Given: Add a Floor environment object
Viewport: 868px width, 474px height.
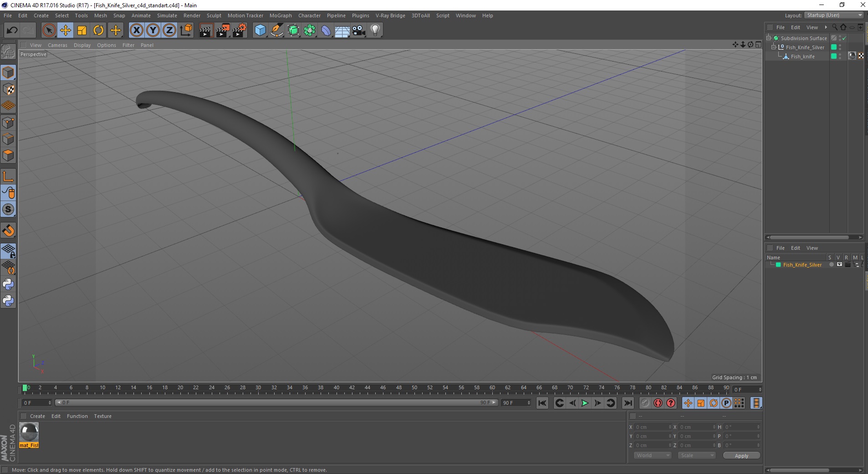Looking at the screenshot, I should 342,31.
